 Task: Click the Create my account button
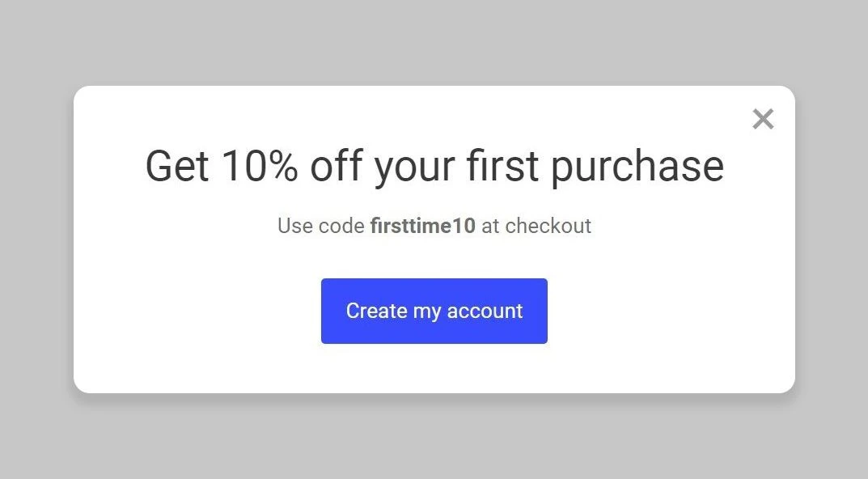(x=434, y=312)
